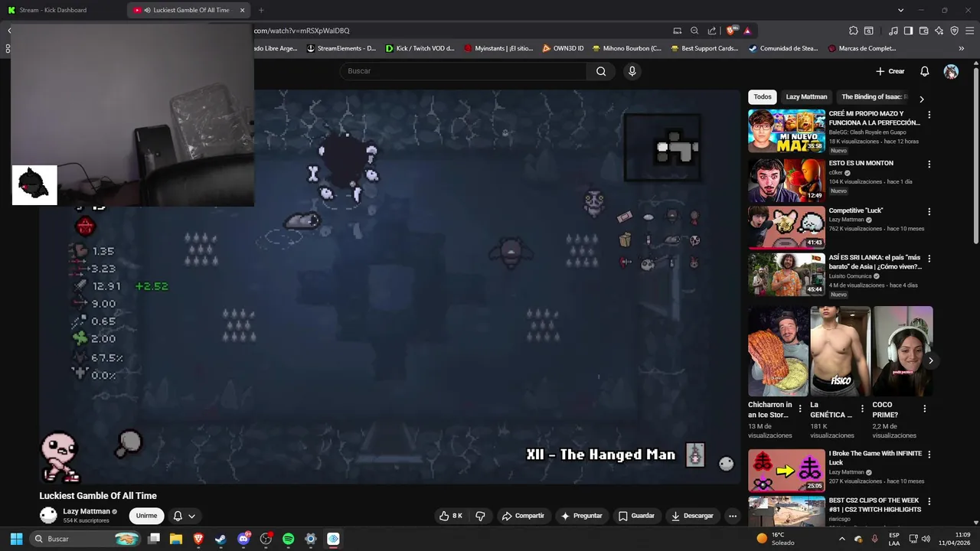Open the browser extensions puzzle icon
Screen dimensions: 980x551
[854, 31]
